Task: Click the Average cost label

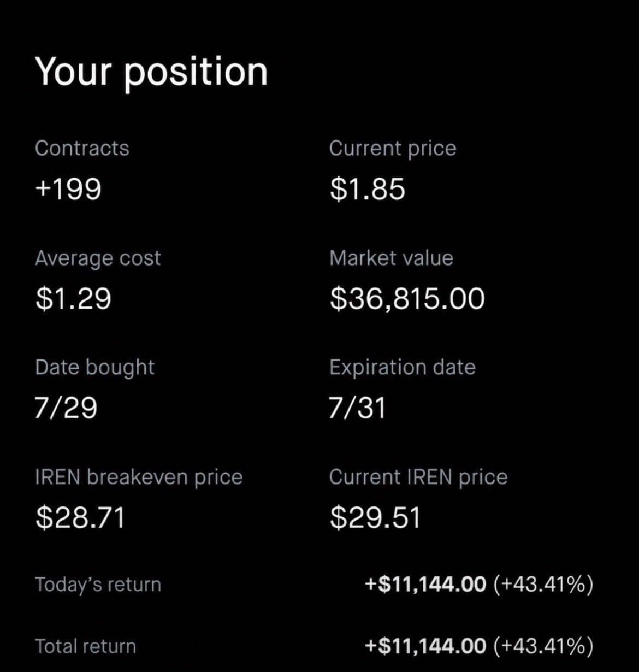Action: (x=98, y=258)
